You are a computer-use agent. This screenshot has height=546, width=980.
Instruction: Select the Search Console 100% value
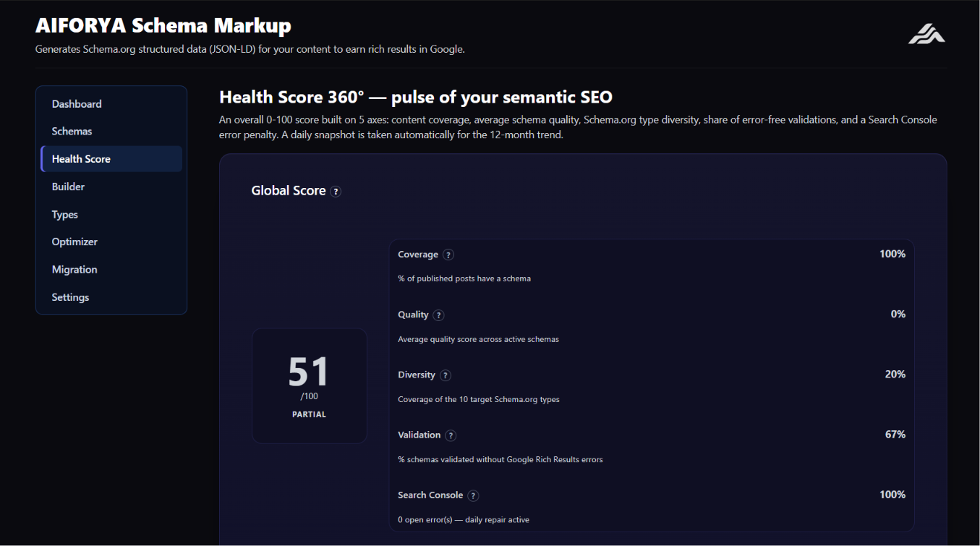[x=892, y=495]
